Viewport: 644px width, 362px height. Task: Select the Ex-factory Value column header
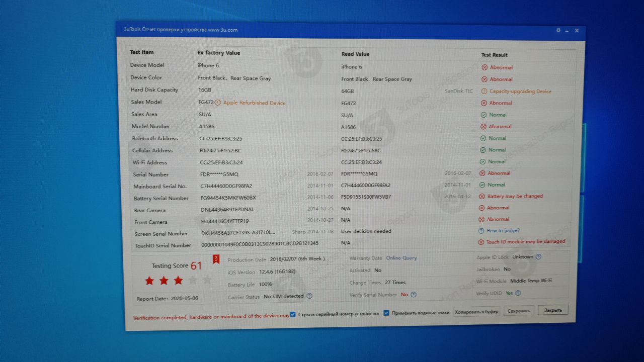[219, 53]
